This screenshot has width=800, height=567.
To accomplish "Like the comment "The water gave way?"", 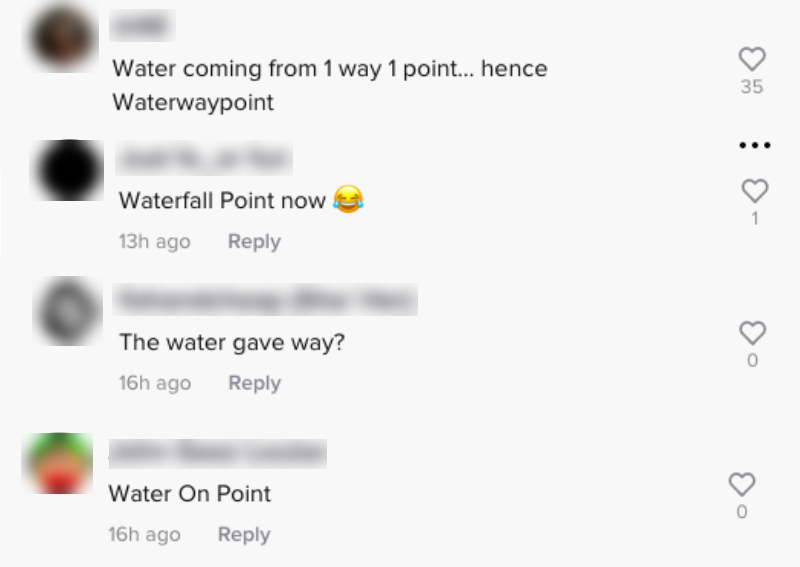I will click(752, 333).
